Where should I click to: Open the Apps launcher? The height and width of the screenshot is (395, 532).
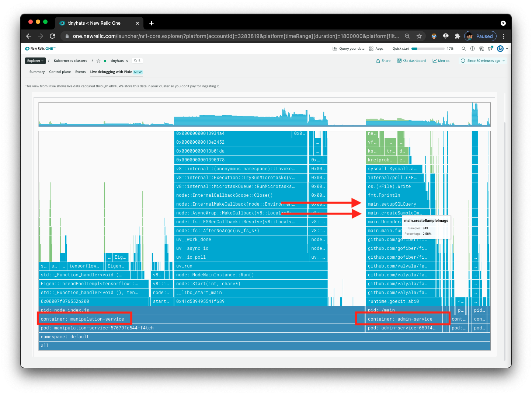click(376, 49)
